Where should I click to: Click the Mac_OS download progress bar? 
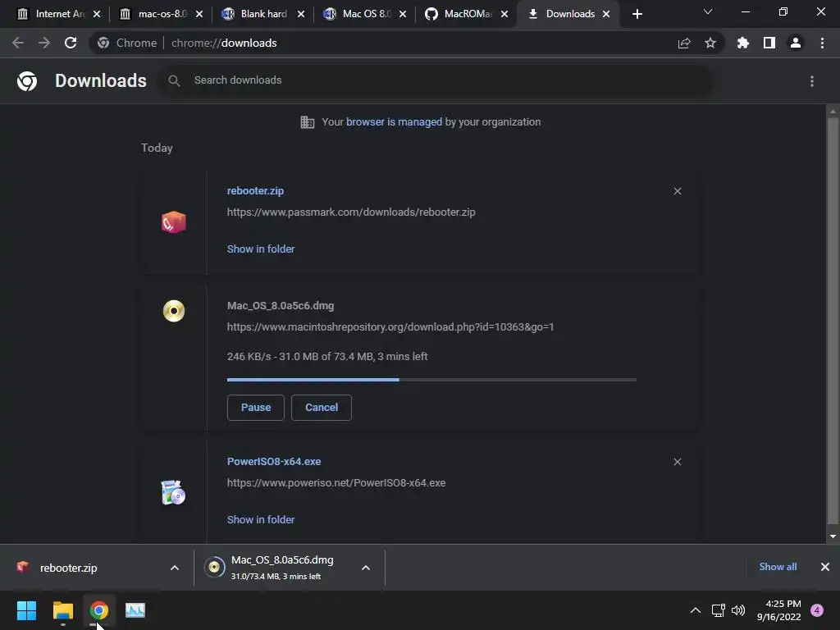point(431,380)
